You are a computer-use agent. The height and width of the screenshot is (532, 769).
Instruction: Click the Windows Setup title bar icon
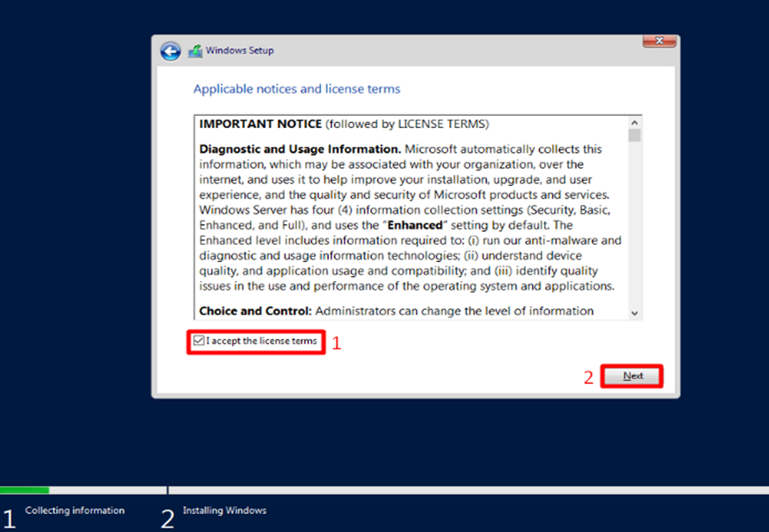click(195, 51)
